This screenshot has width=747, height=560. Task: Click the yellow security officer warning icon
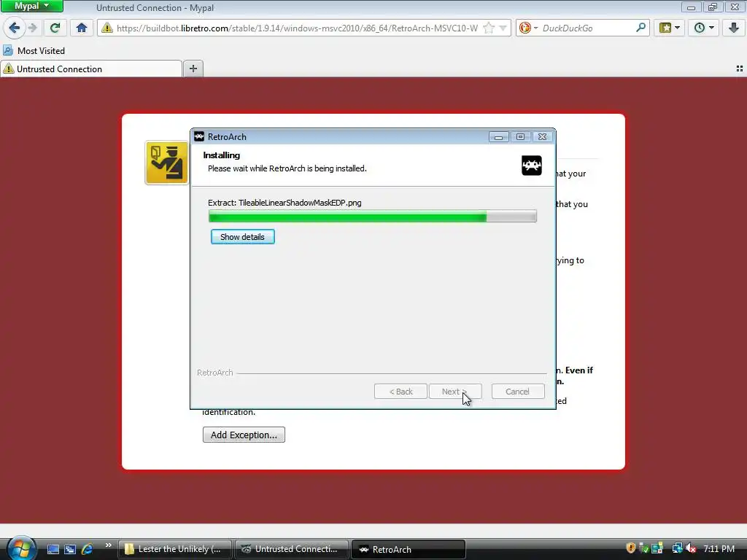coord(167,163)
